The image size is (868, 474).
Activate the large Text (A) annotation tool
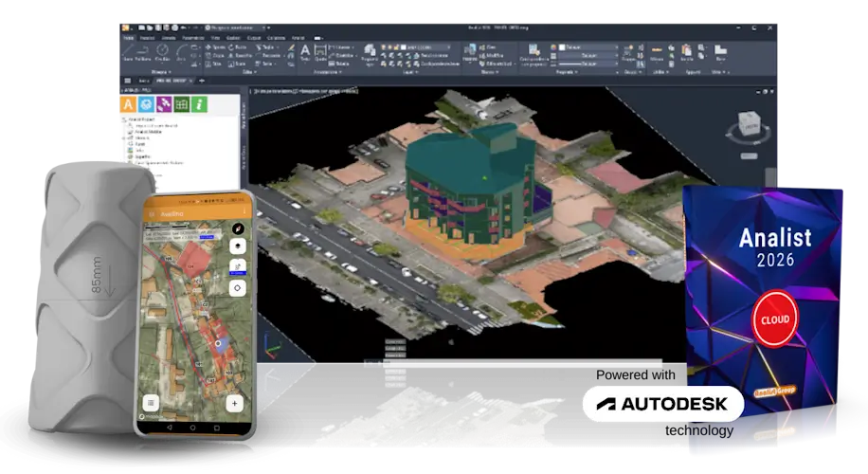[x=305, y=53]
